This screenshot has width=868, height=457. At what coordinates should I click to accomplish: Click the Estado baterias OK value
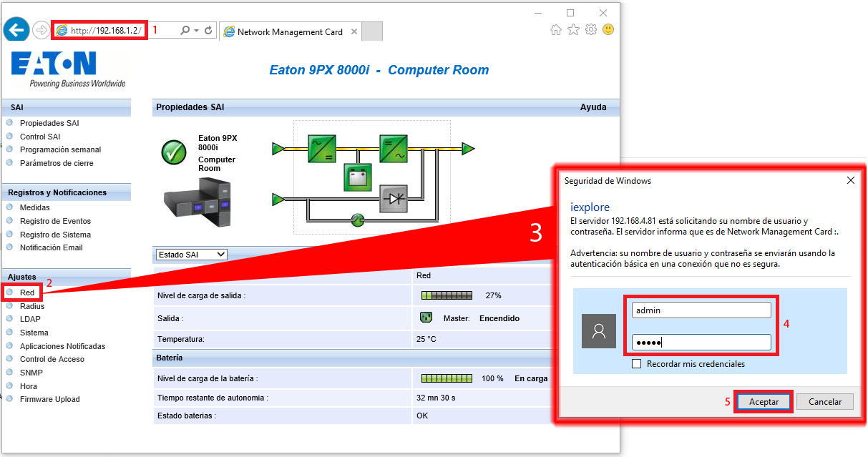coord(422,416)
